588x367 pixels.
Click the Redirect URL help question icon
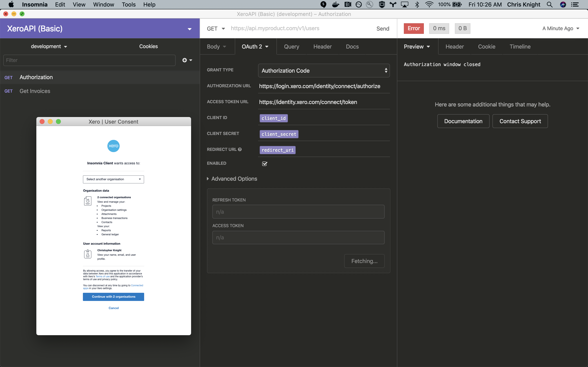240,149
